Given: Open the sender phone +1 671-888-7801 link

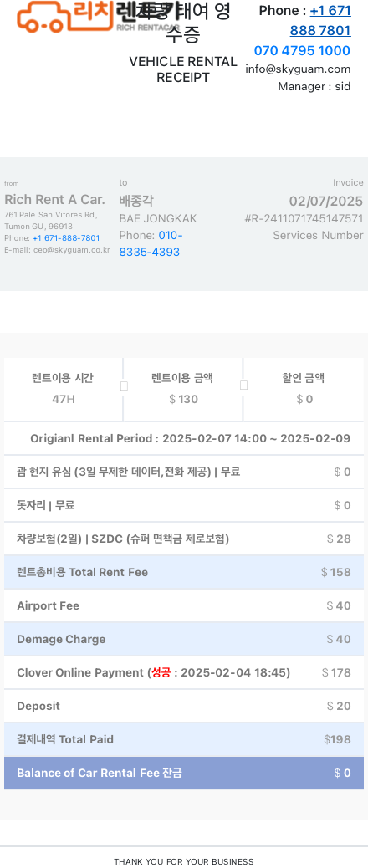Looking at the screenshot, I should 66,238.
